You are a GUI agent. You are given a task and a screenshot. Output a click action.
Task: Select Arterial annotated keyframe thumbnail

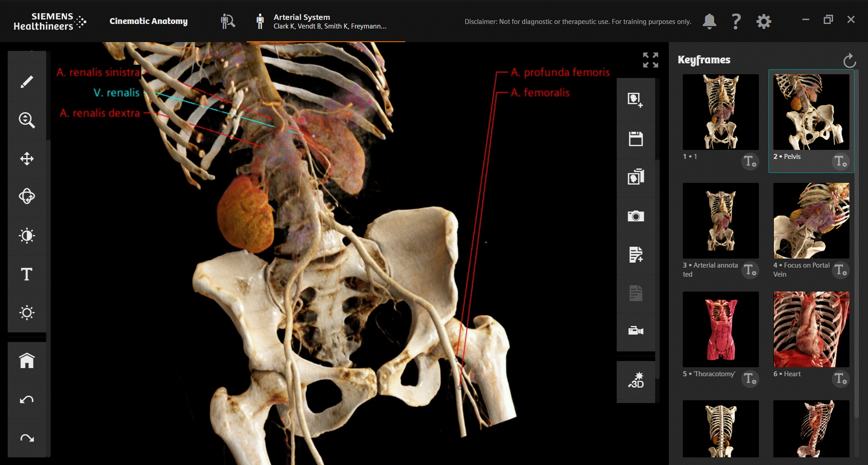pos(721,221)
